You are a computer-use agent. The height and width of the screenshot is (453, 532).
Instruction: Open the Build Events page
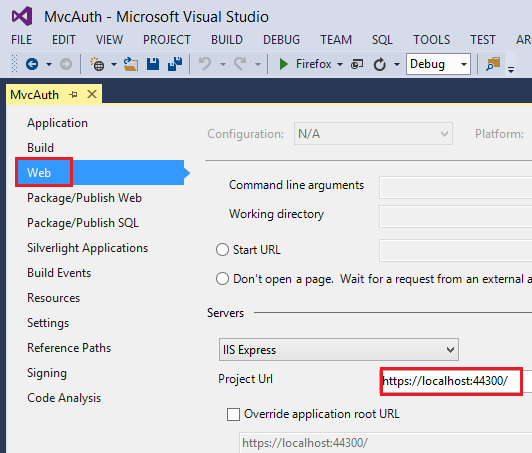[x=59, y=273]
